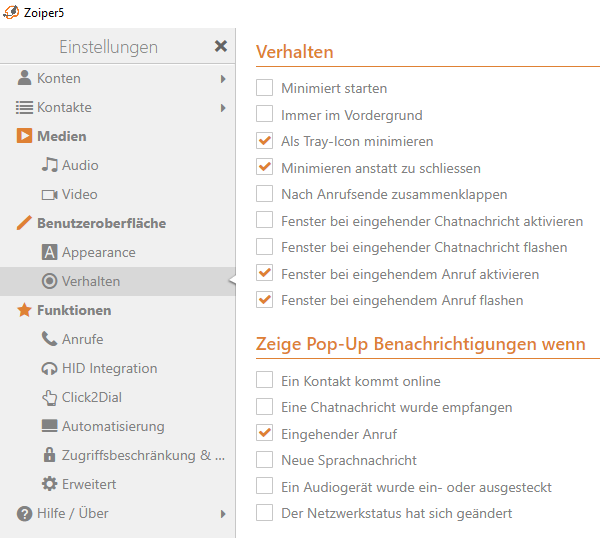Click the Automatisierung monitor icon

tap(49, 426)
